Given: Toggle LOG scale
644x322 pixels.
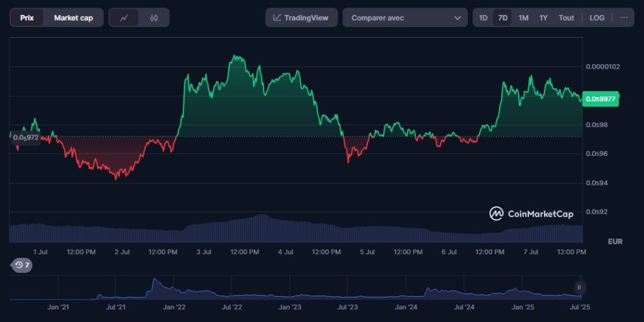Looking at the screenshot, I should (x=597, y=18).
